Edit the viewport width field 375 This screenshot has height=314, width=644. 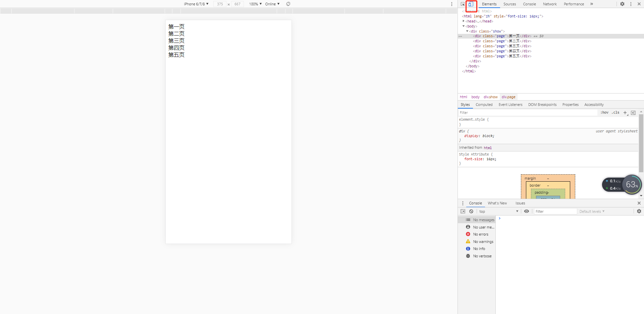click(220, 4)
